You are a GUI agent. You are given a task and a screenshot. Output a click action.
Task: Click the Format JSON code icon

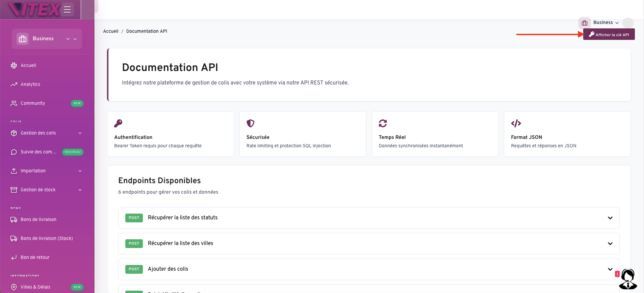[x=516, y=123]
